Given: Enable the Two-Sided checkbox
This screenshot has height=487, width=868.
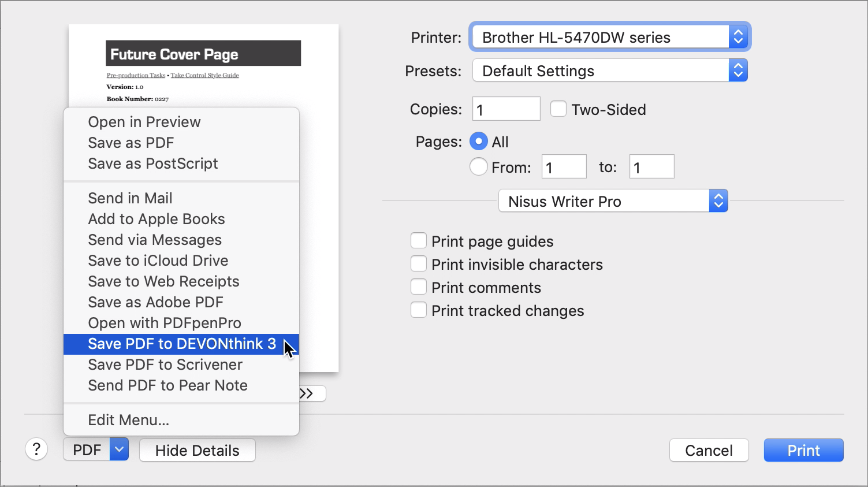Looking at the screenshot, I should coord(558,109).
